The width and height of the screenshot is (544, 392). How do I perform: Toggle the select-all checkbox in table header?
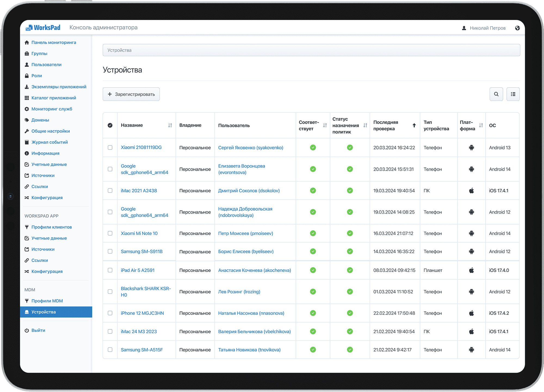click(x=110, y=125)
